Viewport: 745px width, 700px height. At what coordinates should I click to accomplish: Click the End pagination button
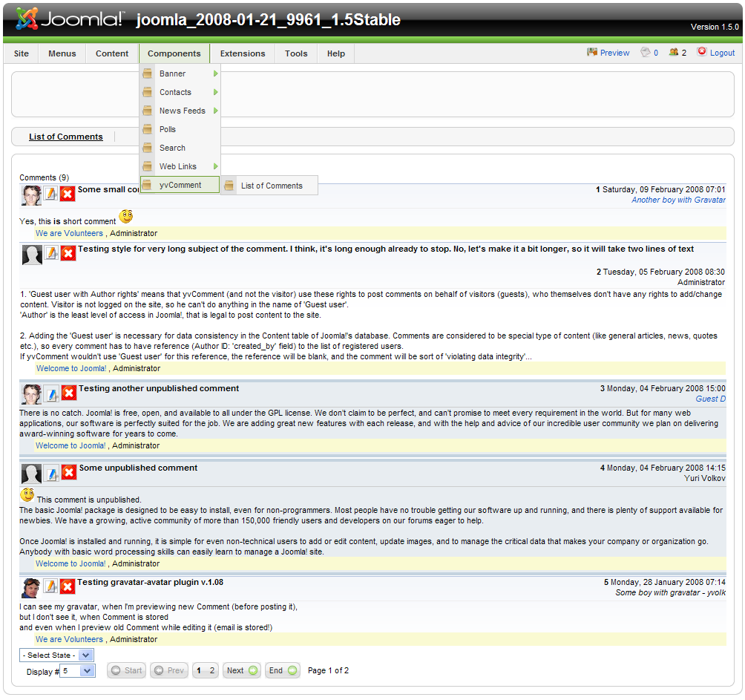[x=283, y=670]
